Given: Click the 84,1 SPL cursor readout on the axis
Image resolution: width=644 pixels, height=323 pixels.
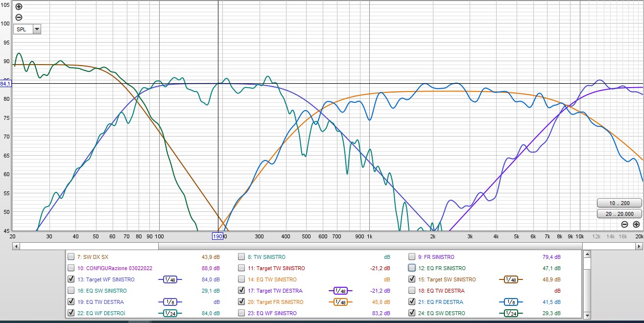Looking at the screenshot, I should tap(5, 84).
